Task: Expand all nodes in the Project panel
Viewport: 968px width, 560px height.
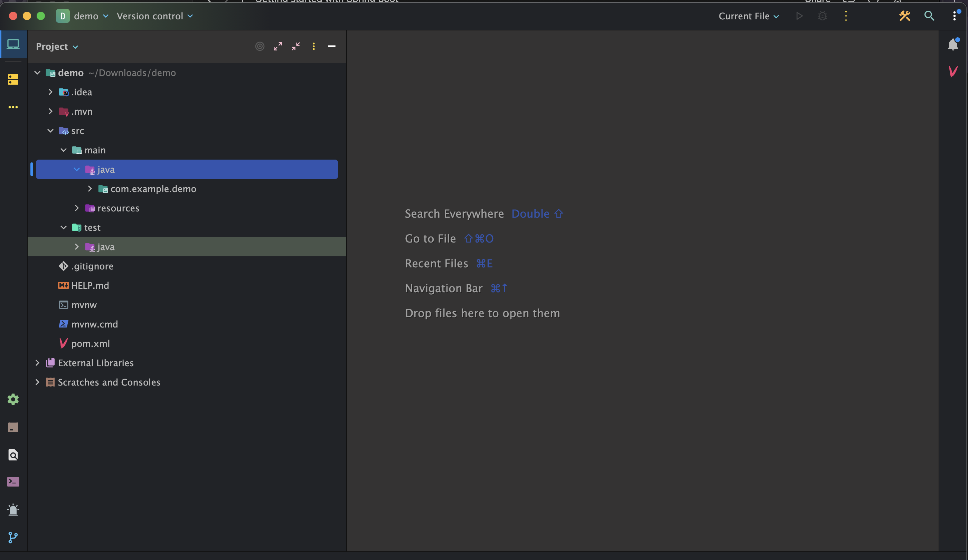Action: tap(278, 47)
